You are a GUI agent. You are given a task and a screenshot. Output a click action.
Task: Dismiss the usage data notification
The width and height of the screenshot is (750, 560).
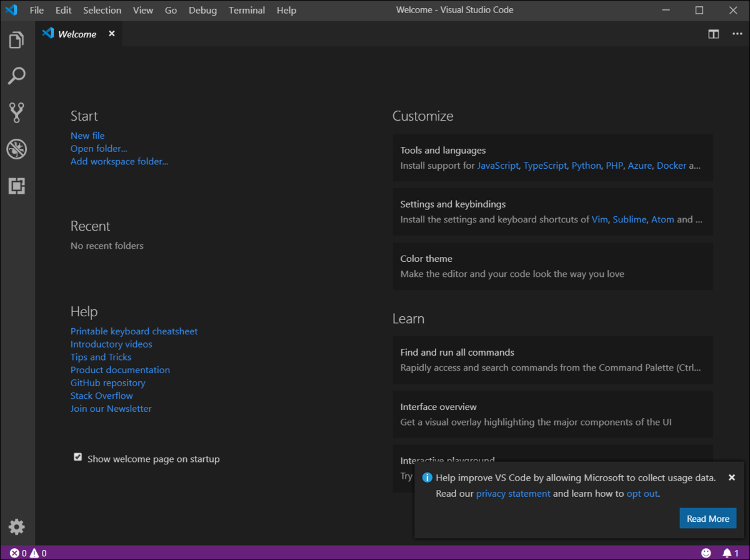coord(732,477)
